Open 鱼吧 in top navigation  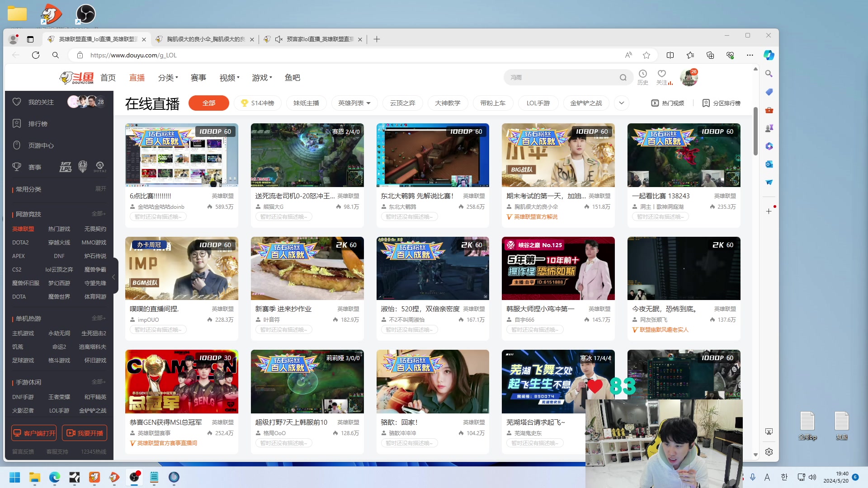292,78
